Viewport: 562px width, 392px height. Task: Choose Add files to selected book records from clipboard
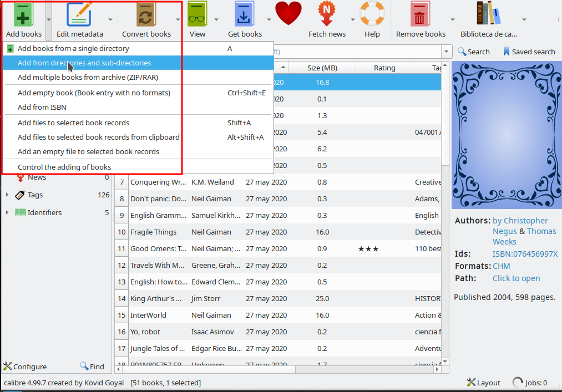(138, 138)
